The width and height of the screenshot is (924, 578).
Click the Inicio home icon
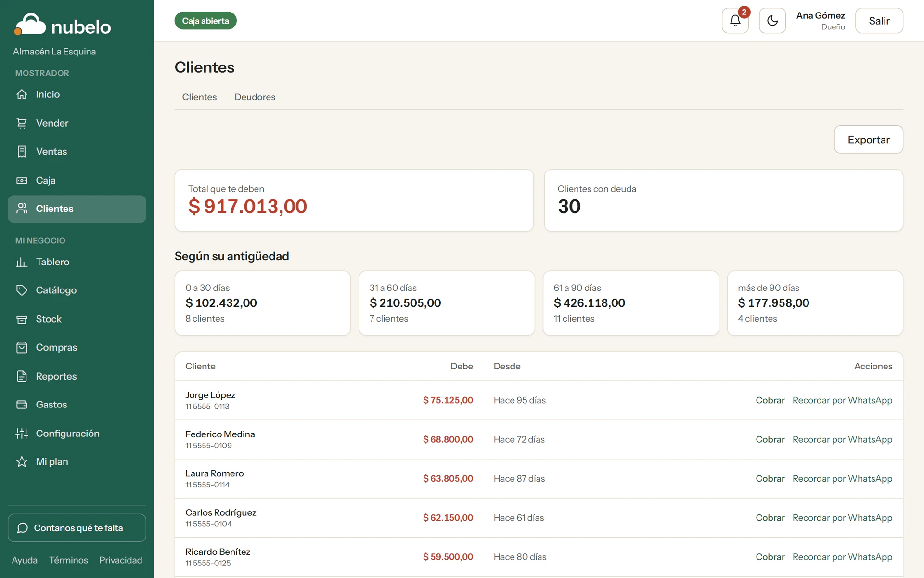[x=22, y=94]
